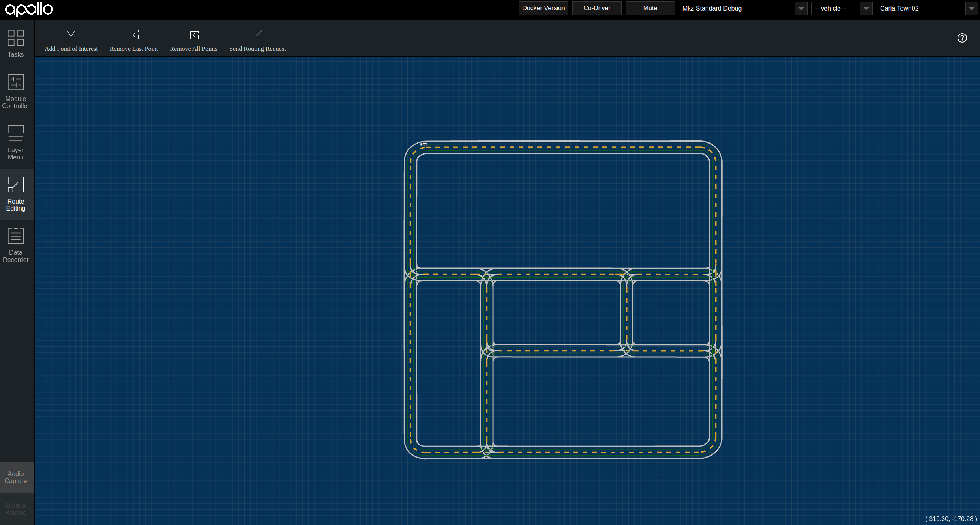Click the Docker Version button
This screenshot has height=525, width=980.
tap(543, 8)
